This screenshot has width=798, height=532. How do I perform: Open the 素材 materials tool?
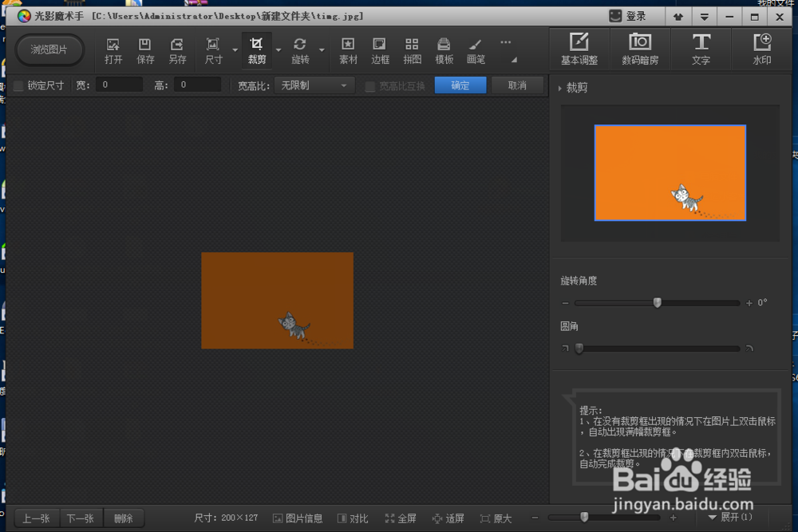(x=348, y=51)
